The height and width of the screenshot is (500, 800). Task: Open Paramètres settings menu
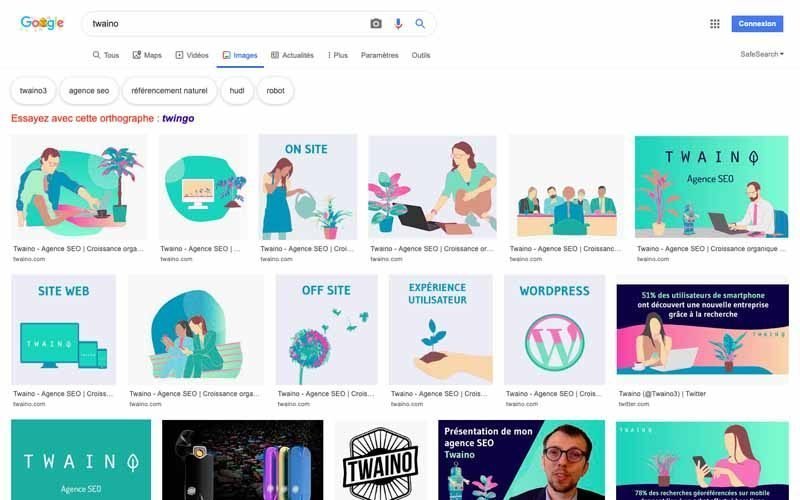380,55
